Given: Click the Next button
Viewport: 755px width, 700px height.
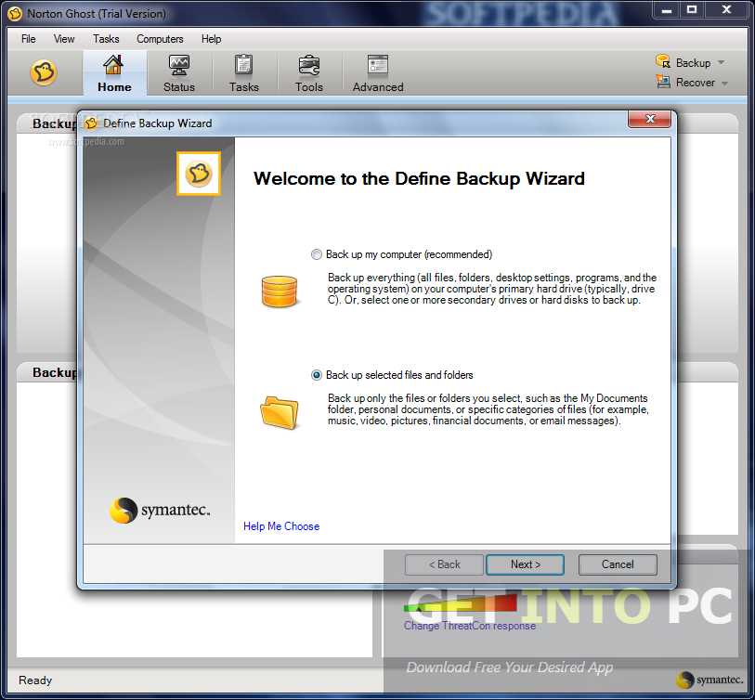Looking at the screenshot, I should (x=526, y=564).
